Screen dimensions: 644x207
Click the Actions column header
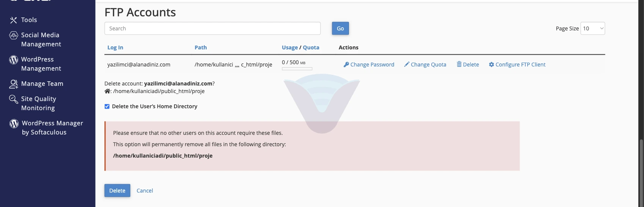349,47
